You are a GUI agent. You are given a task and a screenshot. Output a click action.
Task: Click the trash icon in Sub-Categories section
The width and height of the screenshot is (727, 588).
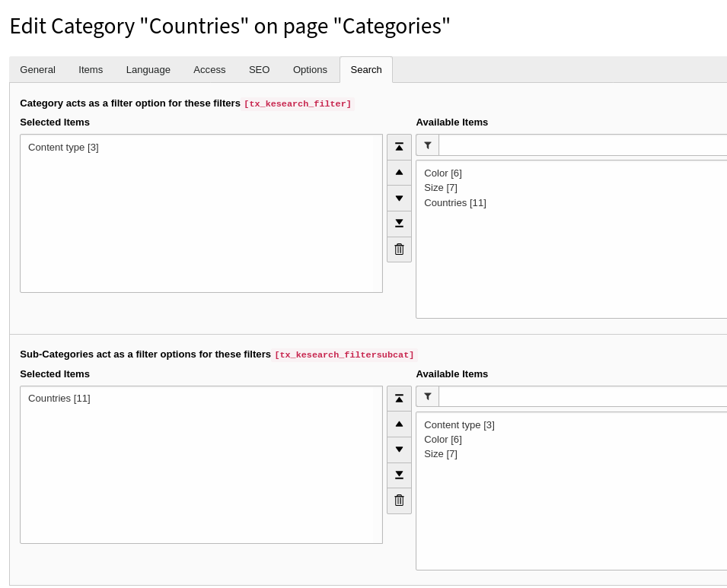(399, 500)
